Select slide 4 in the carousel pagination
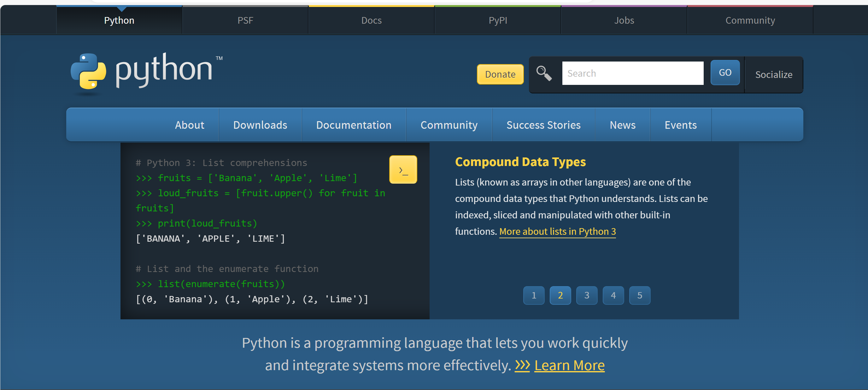Screen dimensions: 868x390 613,295
